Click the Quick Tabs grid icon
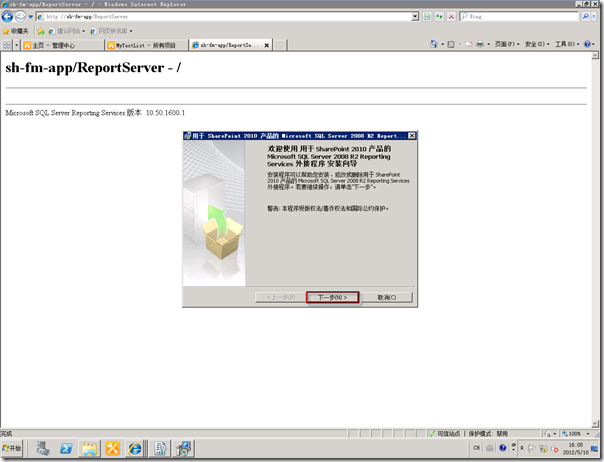This screenshot has height=462, width=604. coord(7,45)
